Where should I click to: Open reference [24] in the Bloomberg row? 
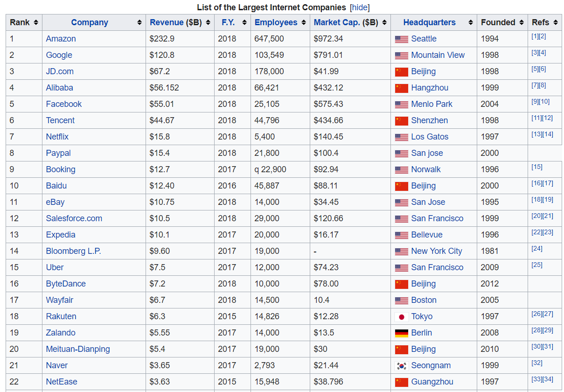(537, 249)
